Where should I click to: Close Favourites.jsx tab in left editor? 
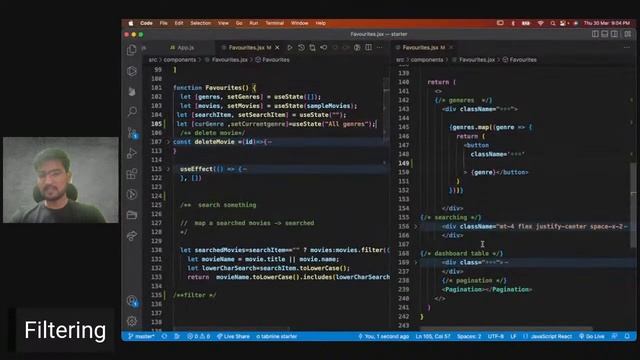(278, 48)
